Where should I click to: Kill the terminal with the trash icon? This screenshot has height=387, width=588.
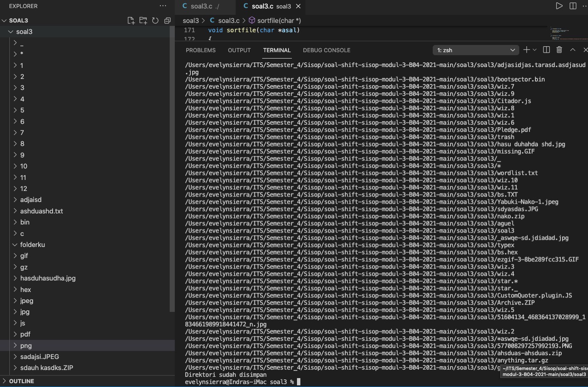pyautogui.click(x=559, y=50)
